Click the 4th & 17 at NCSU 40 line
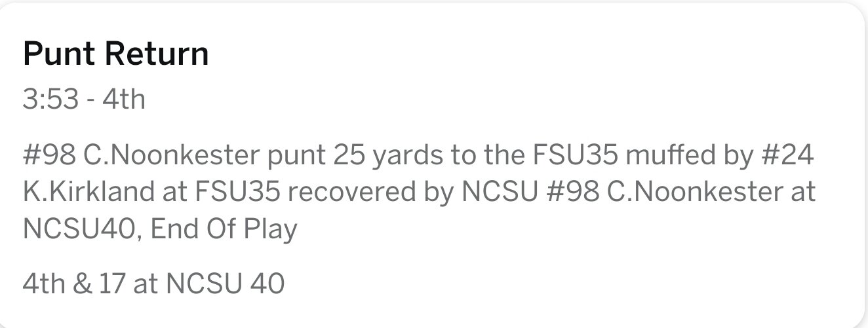868x328 pixels. [153, 283]
